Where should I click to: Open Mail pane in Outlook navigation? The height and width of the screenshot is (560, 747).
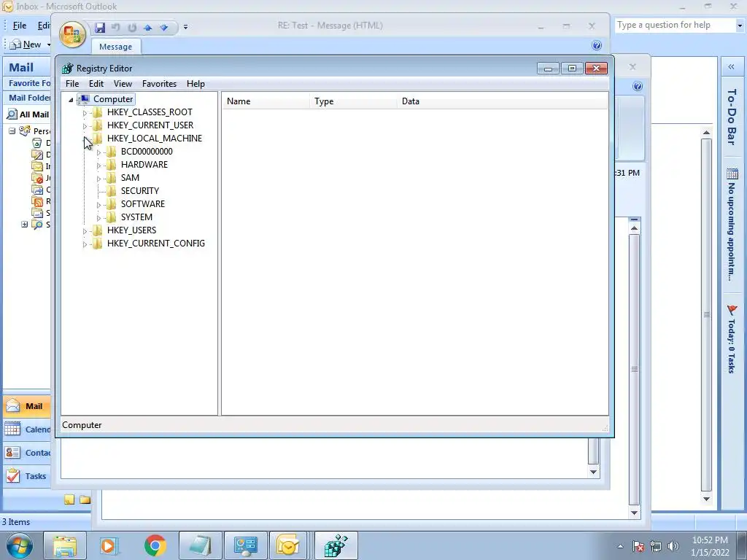click(28, 406)
